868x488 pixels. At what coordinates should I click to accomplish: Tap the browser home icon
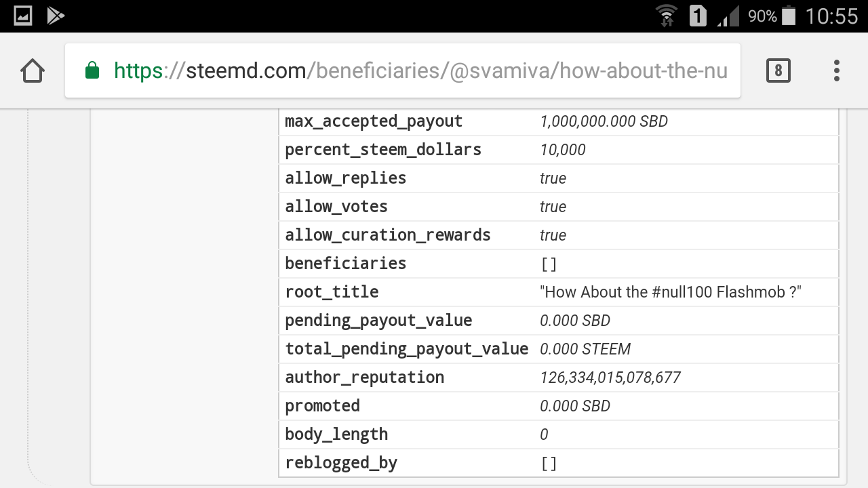coord(33,70)
